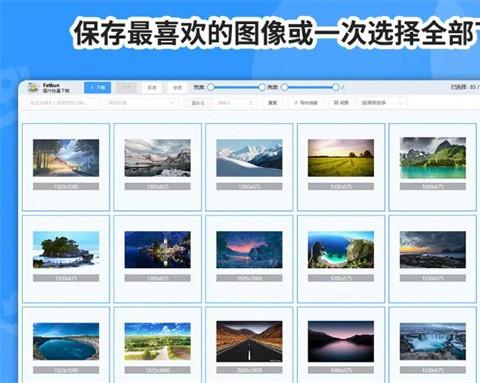
Task: Click the grid view icon
Action: 336,103
